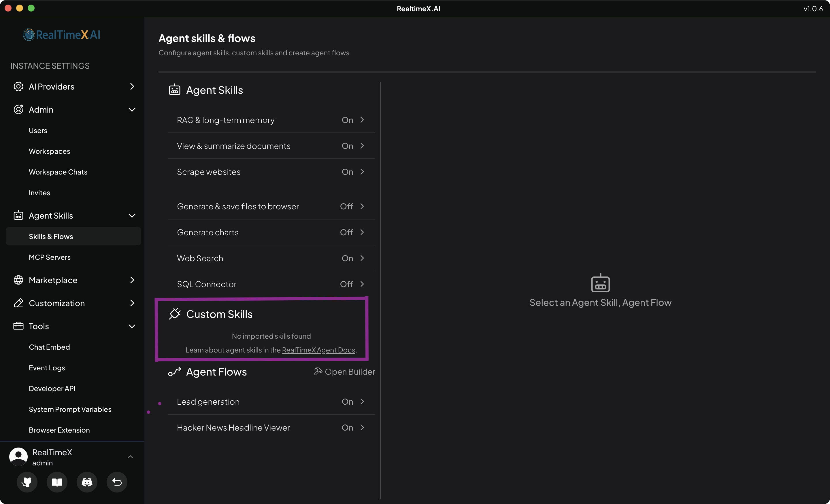
Task: Collapse the Admin section chevron
Action: [132, 110]
